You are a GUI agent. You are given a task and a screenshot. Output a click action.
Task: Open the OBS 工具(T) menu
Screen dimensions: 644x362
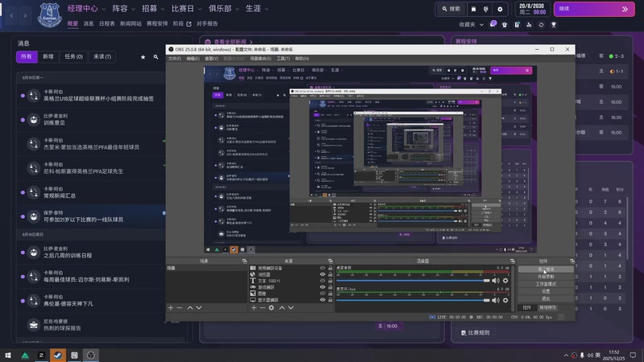pos(283,59)
